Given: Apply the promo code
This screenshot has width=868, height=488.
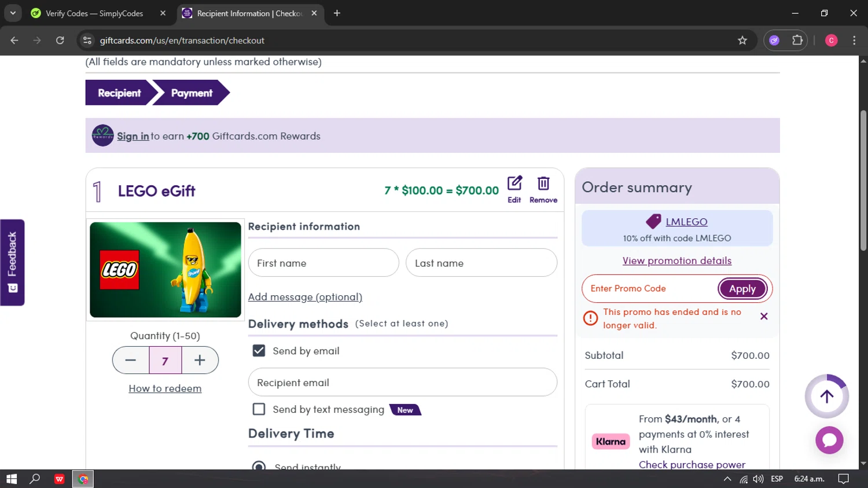Looking at the screenshot, I should click(742, 288).
